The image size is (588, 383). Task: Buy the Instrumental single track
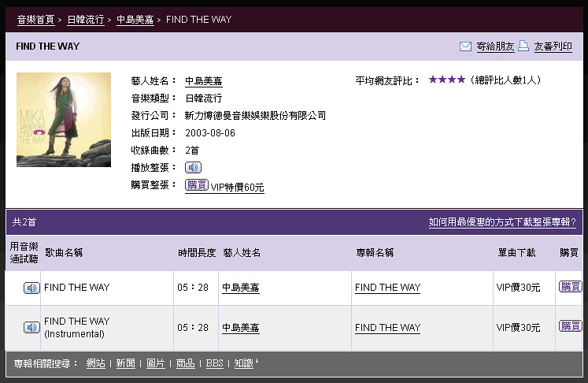point(570,326)
